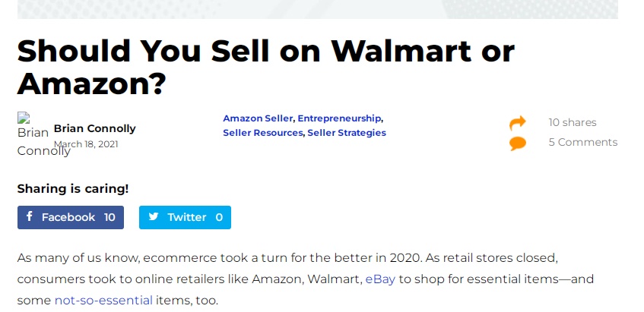Click the Twitter bird icon
This screenshot has height=312, width=644.
pyautogui.click(x=154, y=217)
